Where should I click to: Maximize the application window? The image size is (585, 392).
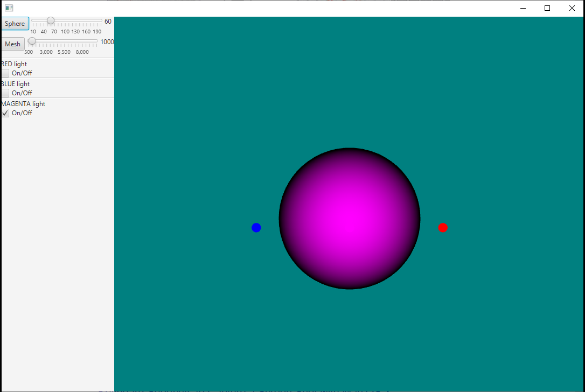coord(547,8)
